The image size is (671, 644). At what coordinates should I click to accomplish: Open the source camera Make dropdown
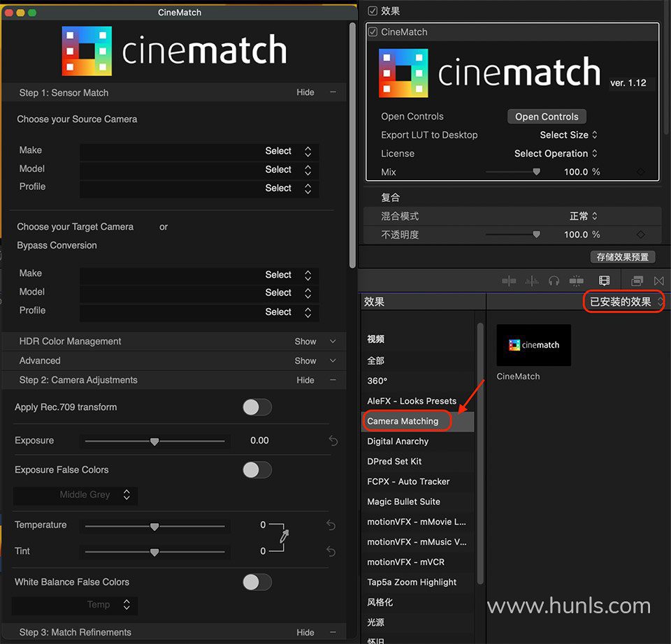199,152
